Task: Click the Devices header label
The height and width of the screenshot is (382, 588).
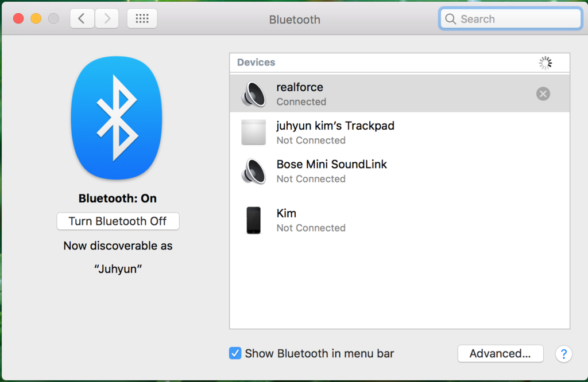Action: 256,62
